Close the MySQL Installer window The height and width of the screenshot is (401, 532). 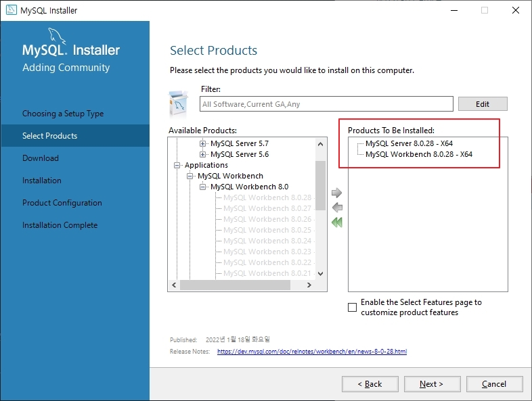pos(516,10)
